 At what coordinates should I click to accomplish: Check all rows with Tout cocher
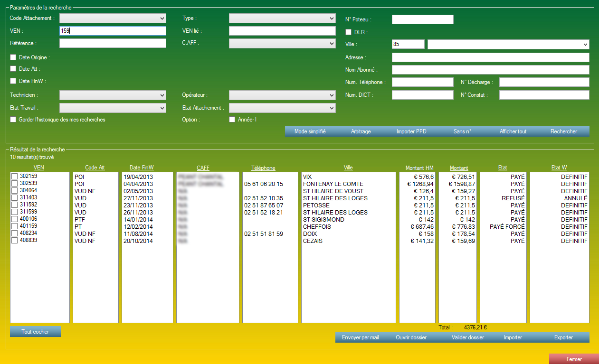(35, 332)
